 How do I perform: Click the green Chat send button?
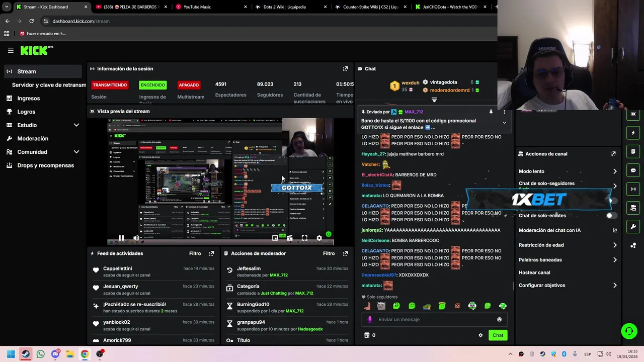498,335
